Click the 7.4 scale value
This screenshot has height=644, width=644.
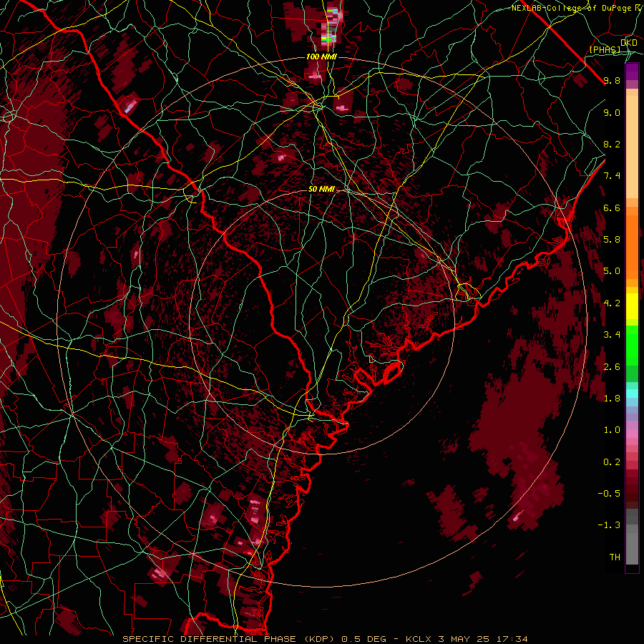[x=612, y=176]
